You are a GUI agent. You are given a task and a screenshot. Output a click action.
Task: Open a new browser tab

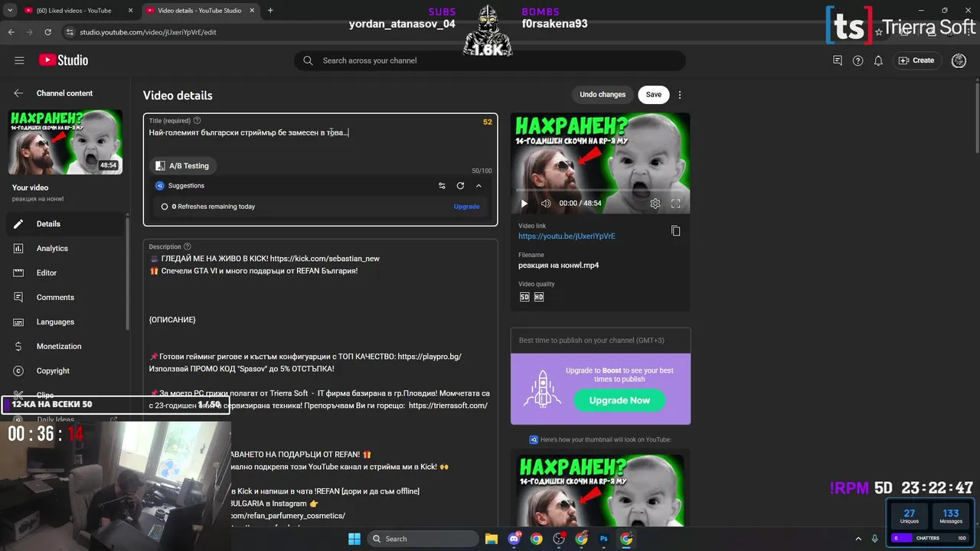[270, 11]
